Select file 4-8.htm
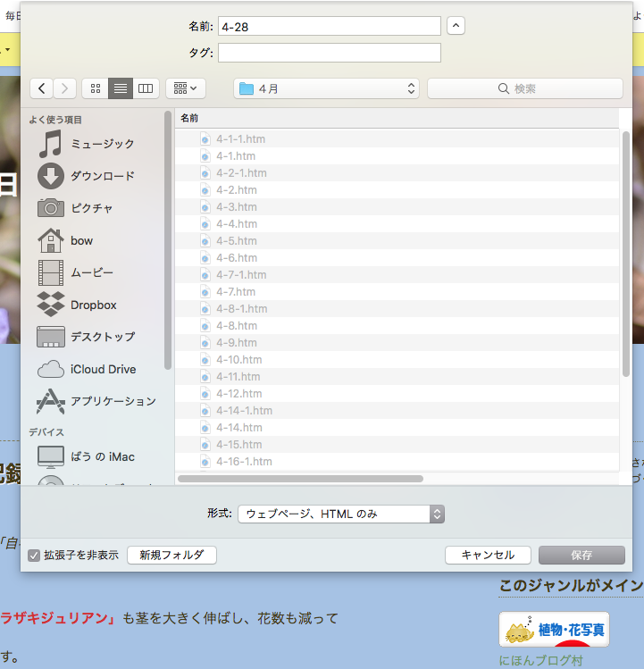 [x=397, y=326]
